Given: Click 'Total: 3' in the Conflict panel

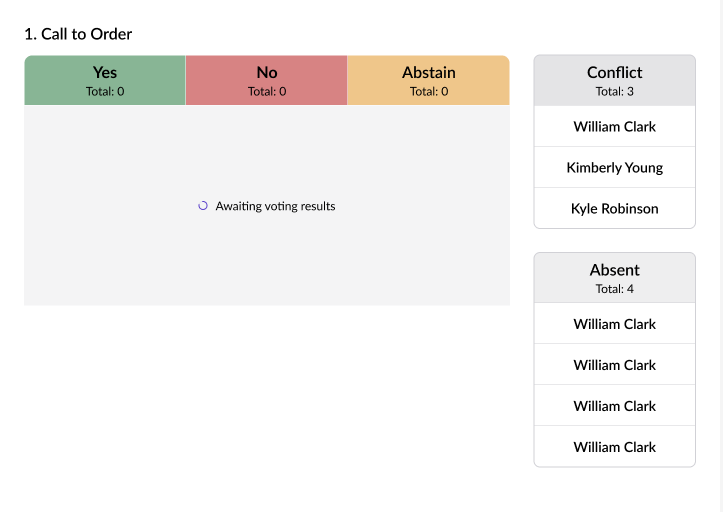Looking at the screenshot, I should click(614, 91).
